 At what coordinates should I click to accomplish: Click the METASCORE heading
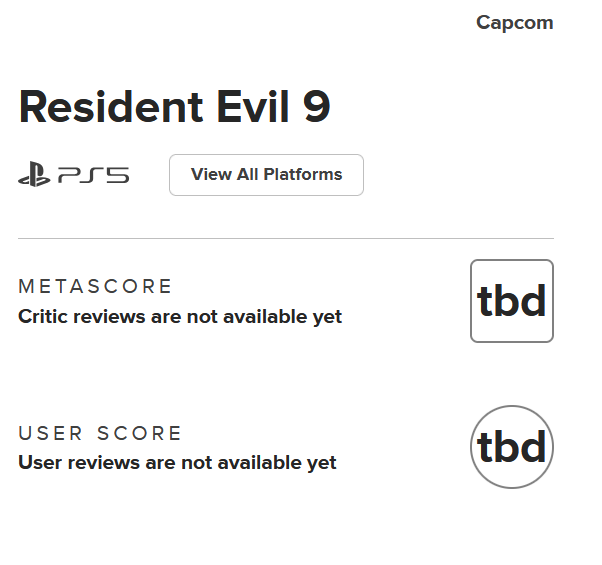pyautogui.click(x=95, y=287)
